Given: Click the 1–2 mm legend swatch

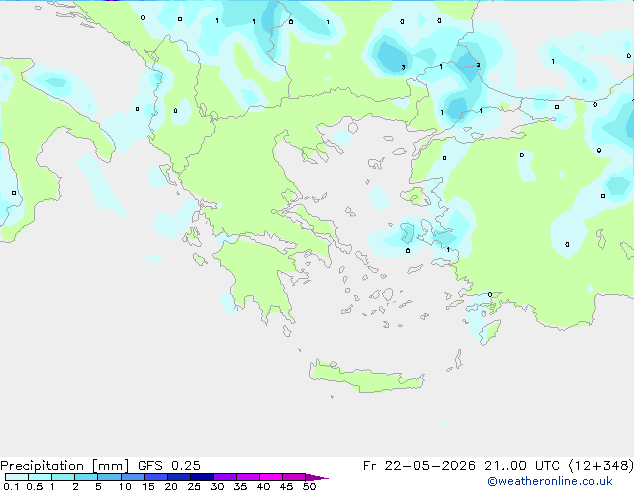Looking at the screenshot, I should coord(63,477).
